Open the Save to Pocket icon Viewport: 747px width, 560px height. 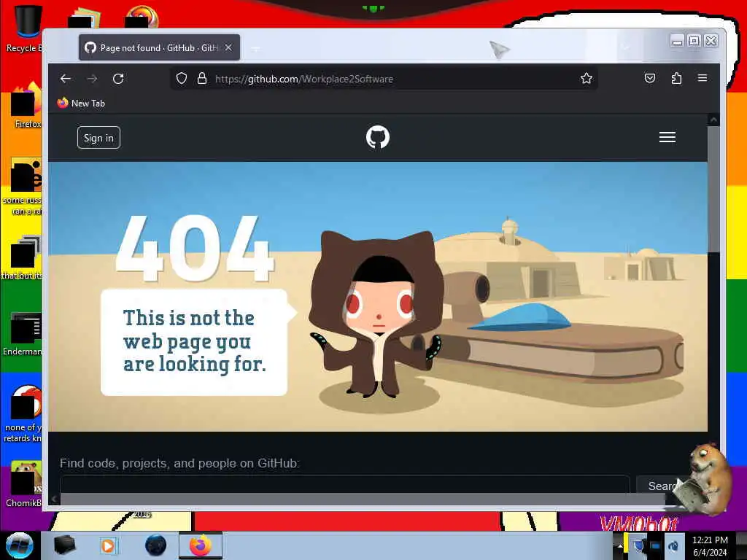pyautogui.click(x=650, y=78)
